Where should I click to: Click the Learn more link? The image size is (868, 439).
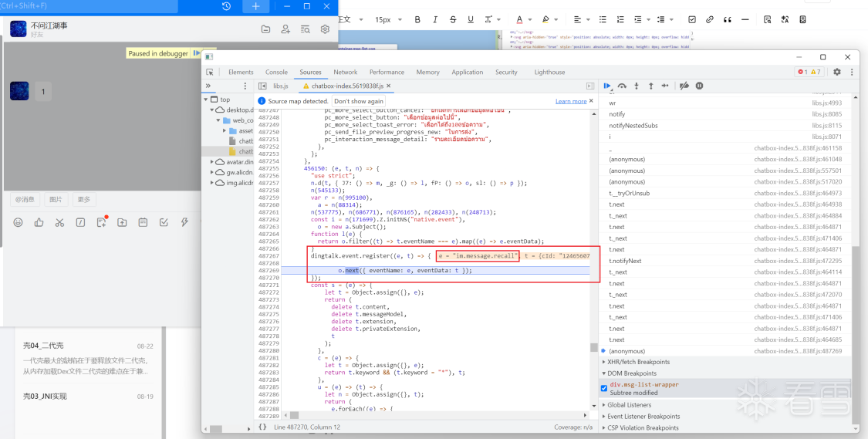click(570, 101)
